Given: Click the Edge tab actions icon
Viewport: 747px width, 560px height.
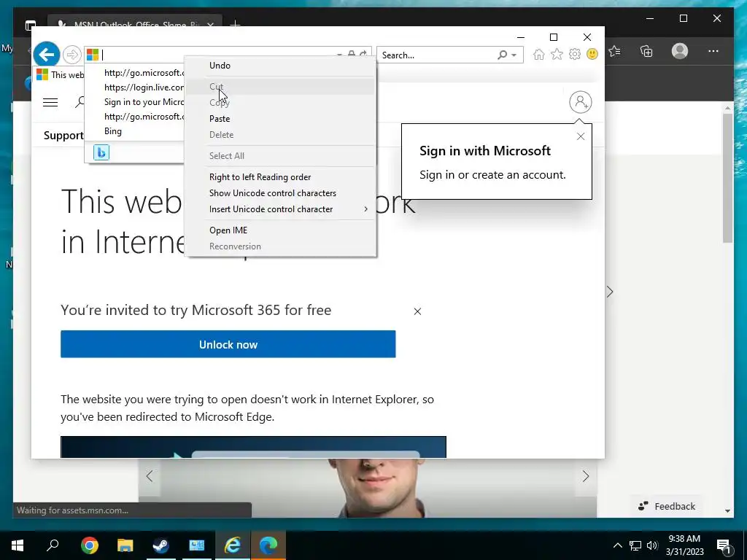Looking at the screenshot, I should (x=31, y=25).
